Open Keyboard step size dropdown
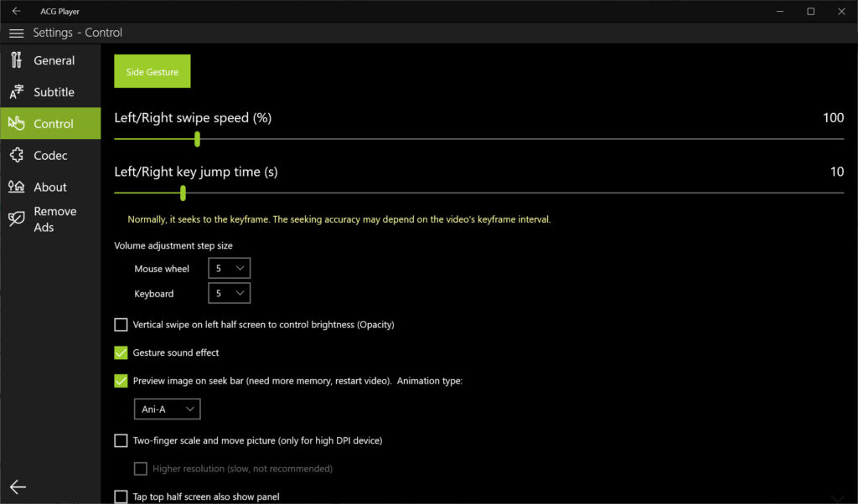858x504 pixels. (230, 294)
